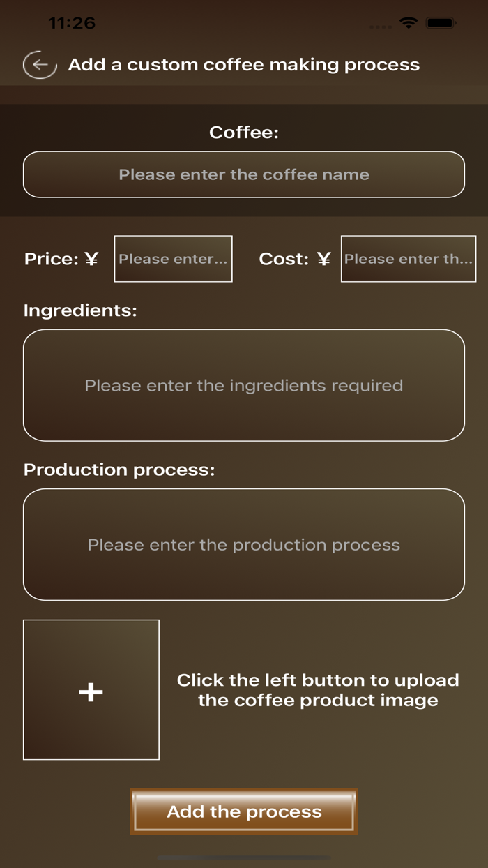Click the plus icon to upload image

coord(91,690)
